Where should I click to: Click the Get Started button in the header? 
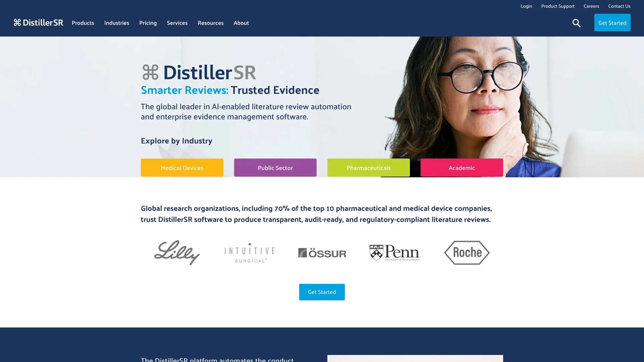[x=612, y=22]
